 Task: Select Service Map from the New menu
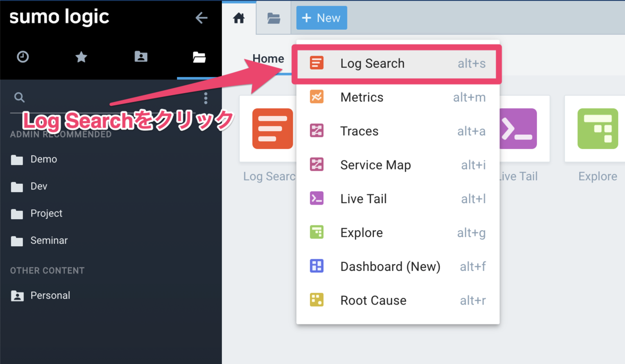[398, 165]
